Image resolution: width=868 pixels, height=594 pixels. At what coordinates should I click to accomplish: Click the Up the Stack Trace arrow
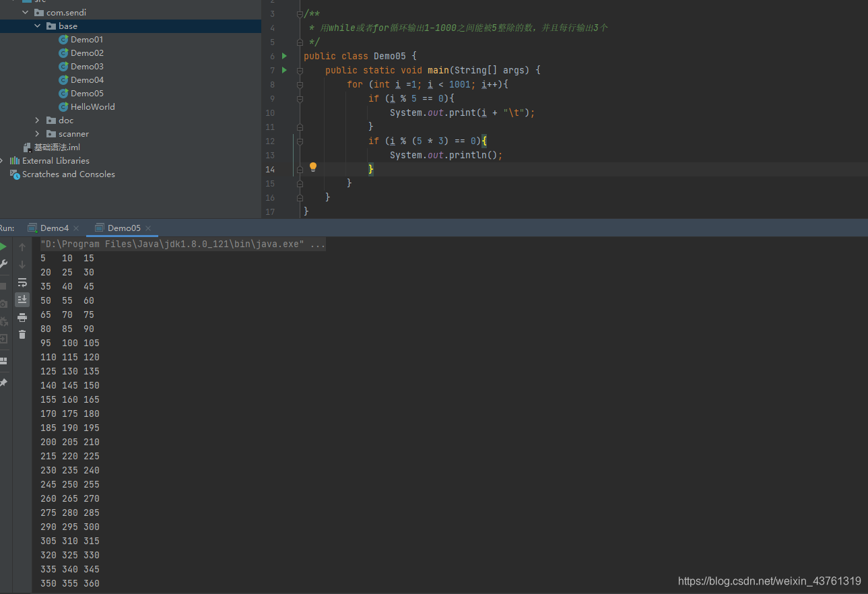pyautogui.click(x=22, y=247)
